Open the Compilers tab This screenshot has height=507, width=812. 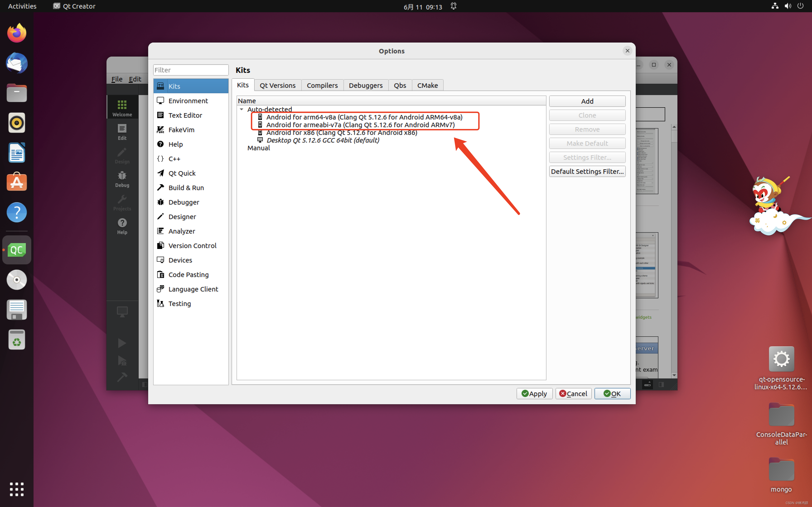322,85
